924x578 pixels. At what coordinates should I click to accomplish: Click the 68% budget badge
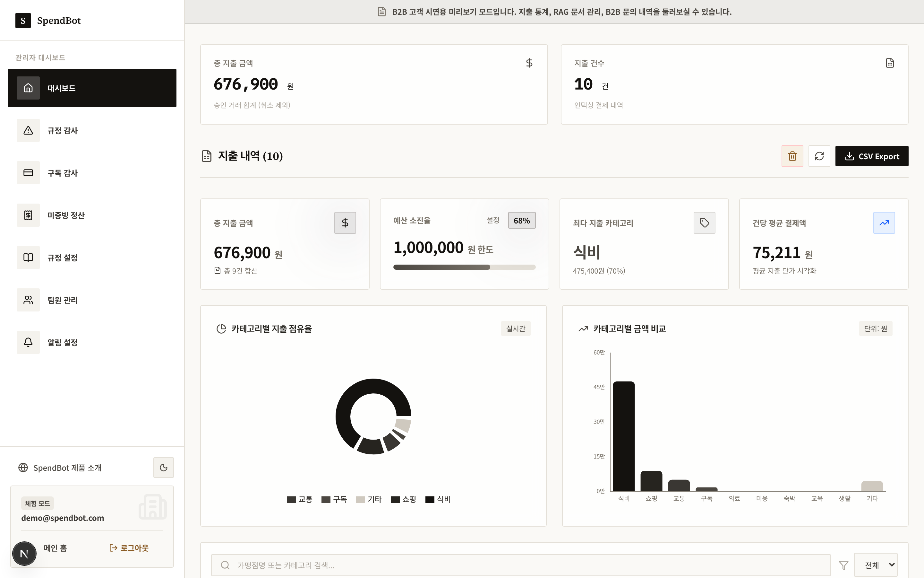click(x=522, y=221)
